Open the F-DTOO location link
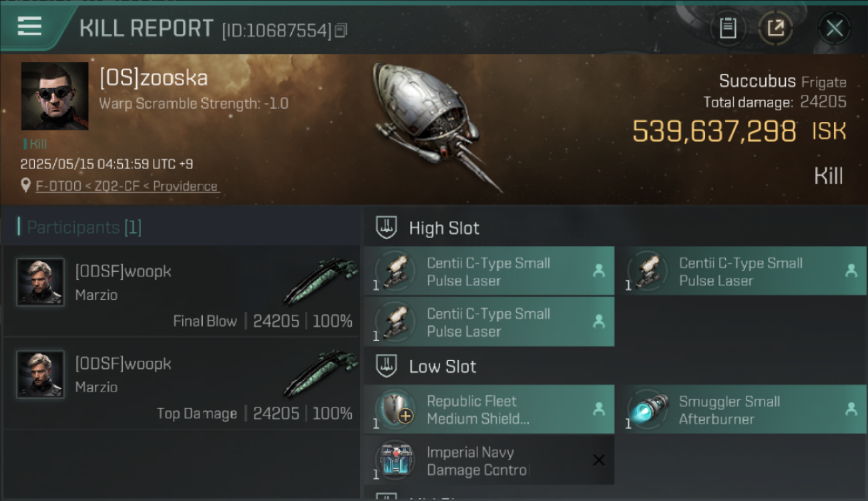 pyautogui.click(x=127, y=186)
